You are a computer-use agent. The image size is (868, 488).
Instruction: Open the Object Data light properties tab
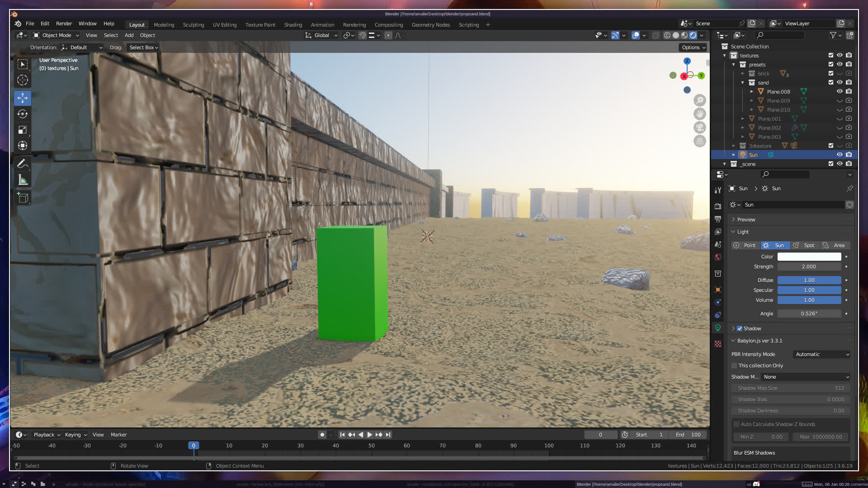coord(718,328)
